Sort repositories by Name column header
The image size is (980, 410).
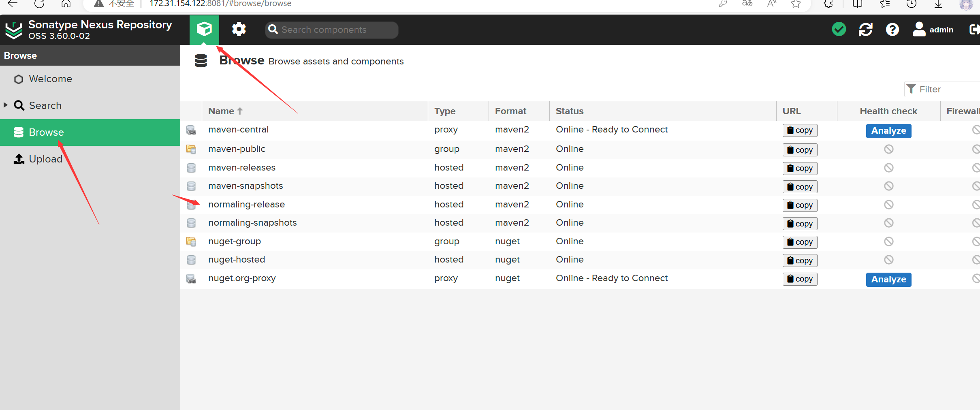tap(221, 111)
